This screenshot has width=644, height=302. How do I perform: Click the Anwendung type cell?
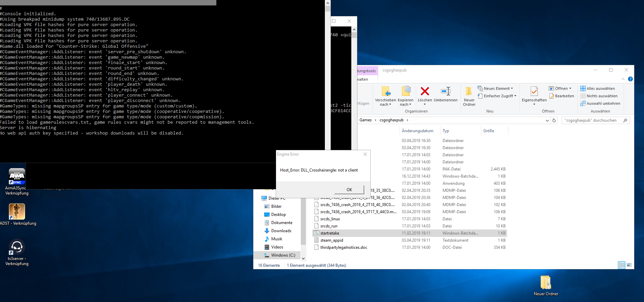(x=453, y=183)
